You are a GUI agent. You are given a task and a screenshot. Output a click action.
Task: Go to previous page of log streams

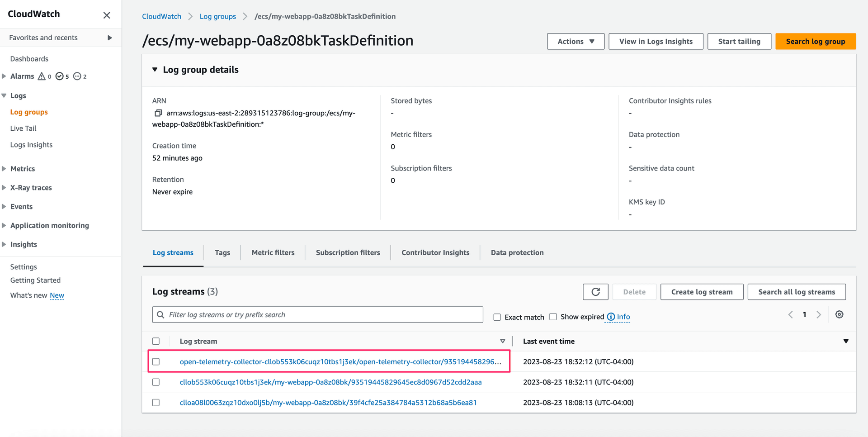790,314
